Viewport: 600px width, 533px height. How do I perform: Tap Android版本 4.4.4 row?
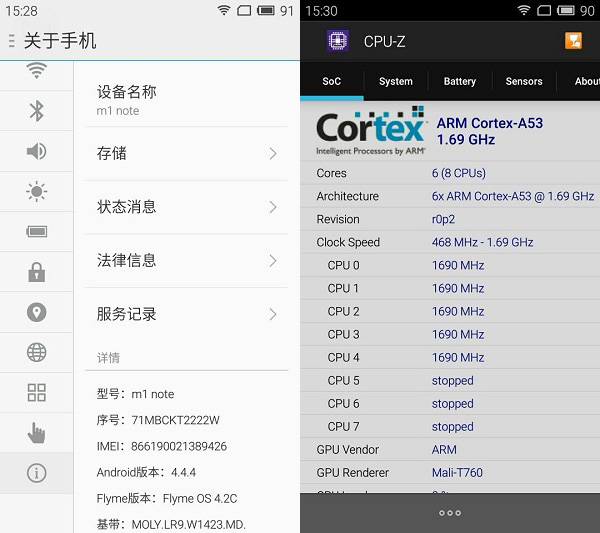[146, 472]
